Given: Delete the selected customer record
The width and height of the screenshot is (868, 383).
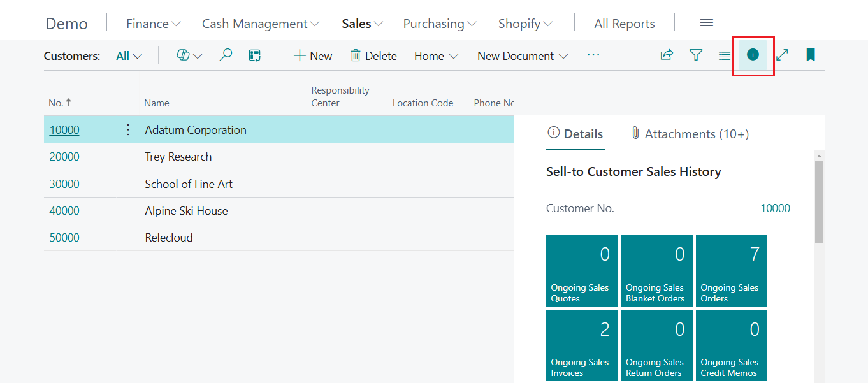Looking at the screenshot, I should click(x=373, y=55).
